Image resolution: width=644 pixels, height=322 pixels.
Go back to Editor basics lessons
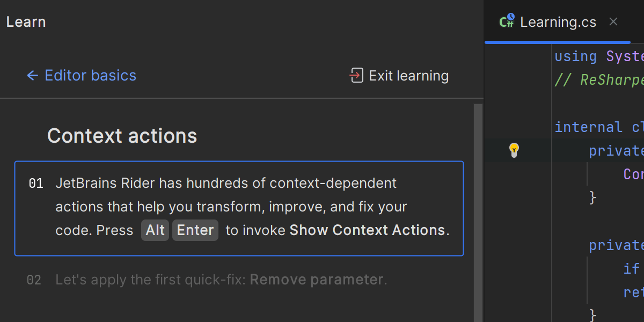(x=90, y=76)
